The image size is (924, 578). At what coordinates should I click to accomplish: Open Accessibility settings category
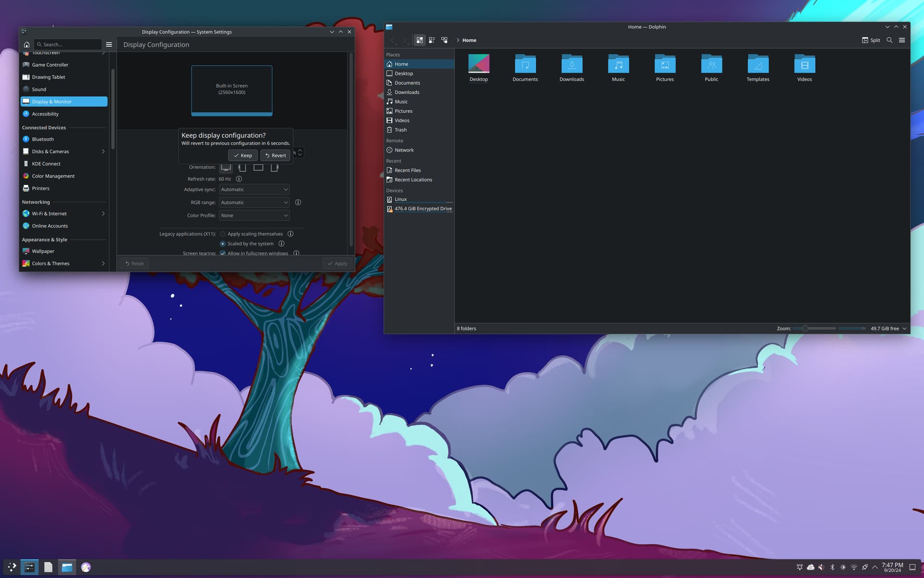click(64, 114)
